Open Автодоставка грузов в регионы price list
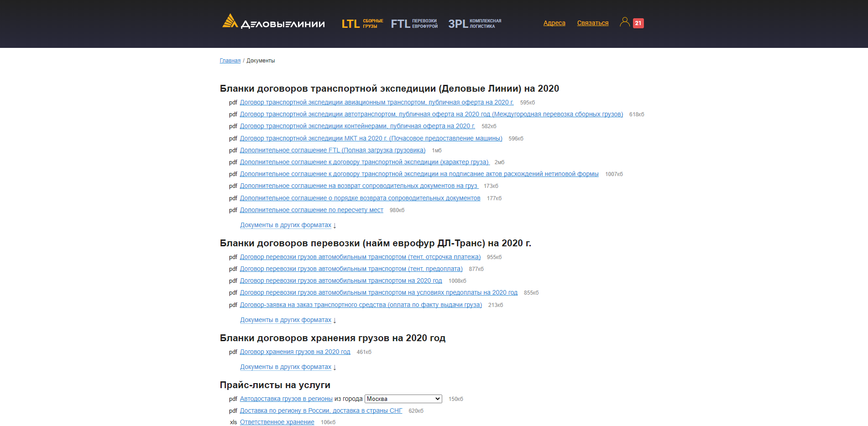 pos(286,399)
